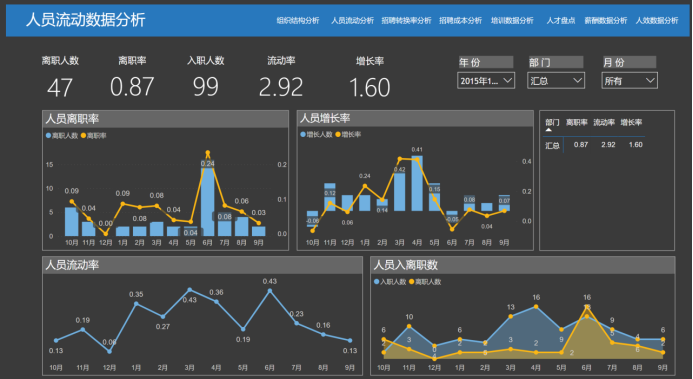
Task: Expand the 年份 dropdown showing 2015年
Action: 486,81
